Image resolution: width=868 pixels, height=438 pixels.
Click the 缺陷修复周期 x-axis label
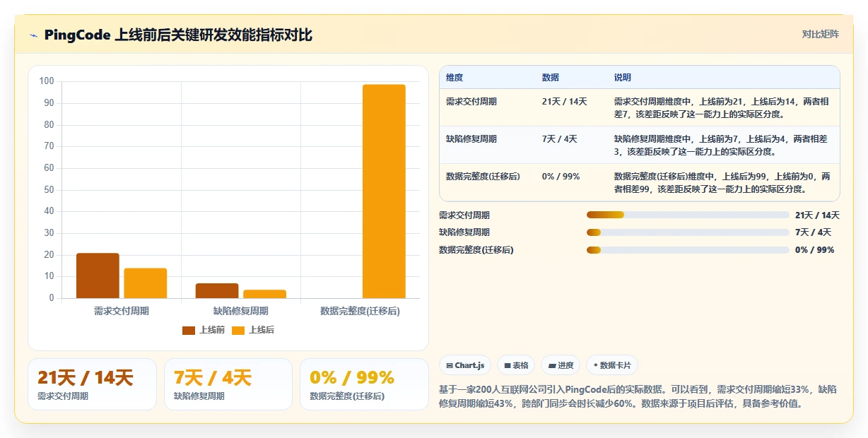[241, 311]
